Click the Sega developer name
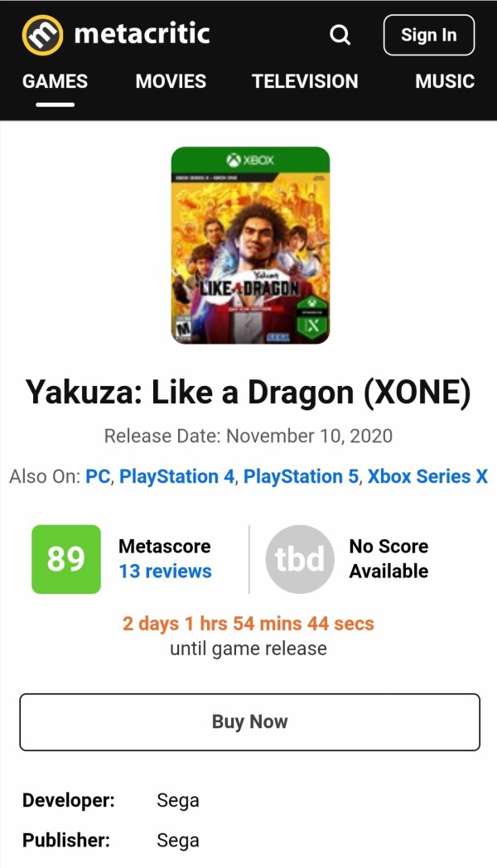The width and height of the screenshot is (497, 868). click(x=178, y=801)
